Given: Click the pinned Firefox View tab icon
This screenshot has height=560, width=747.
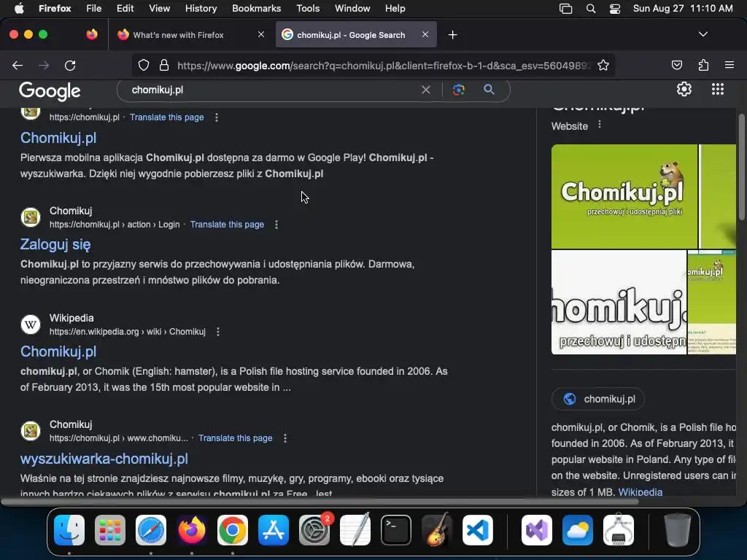Looking at the screenshot, I should [x=91, y=34].
